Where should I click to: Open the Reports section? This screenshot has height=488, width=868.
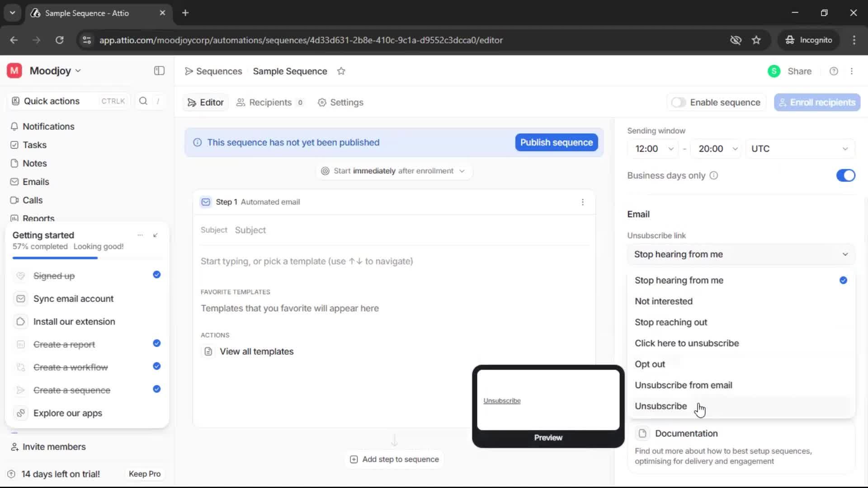pos(38,218)
